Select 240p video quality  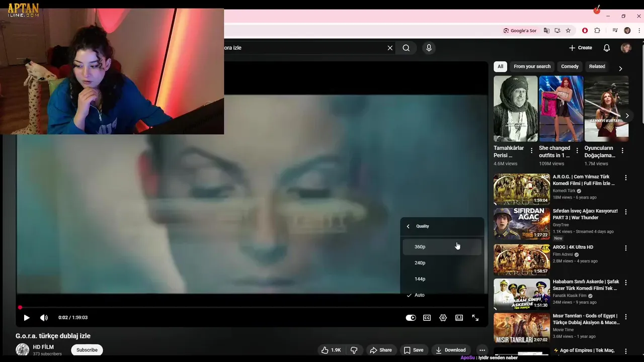point(442,263)
